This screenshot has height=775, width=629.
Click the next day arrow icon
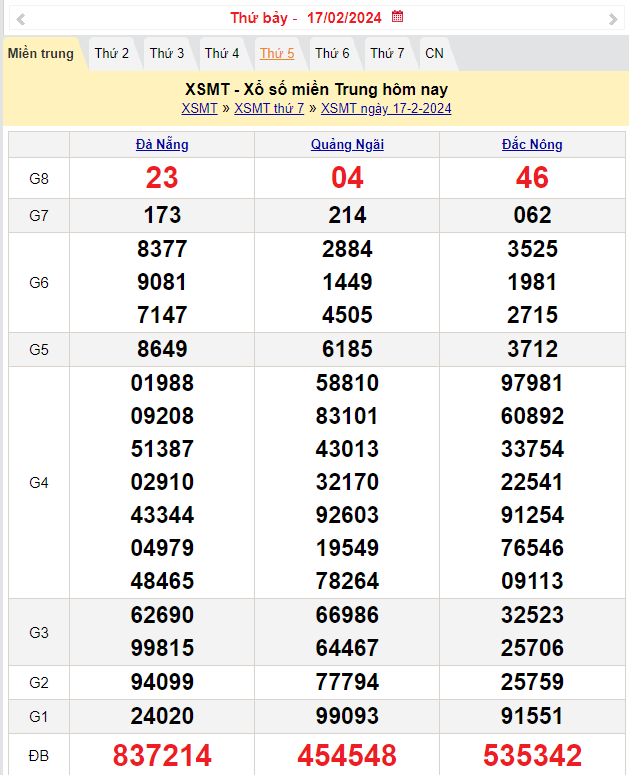click(613, 19)
